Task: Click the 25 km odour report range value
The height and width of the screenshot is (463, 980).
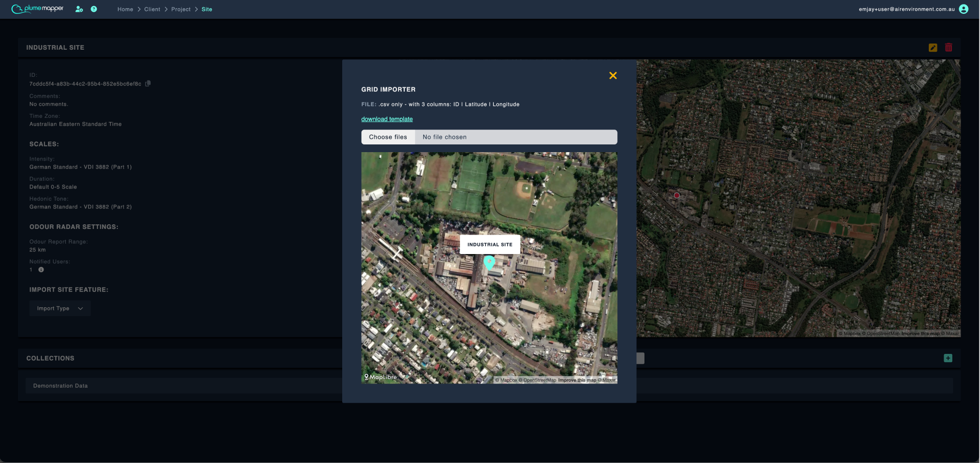Action: tap(37, 250)
